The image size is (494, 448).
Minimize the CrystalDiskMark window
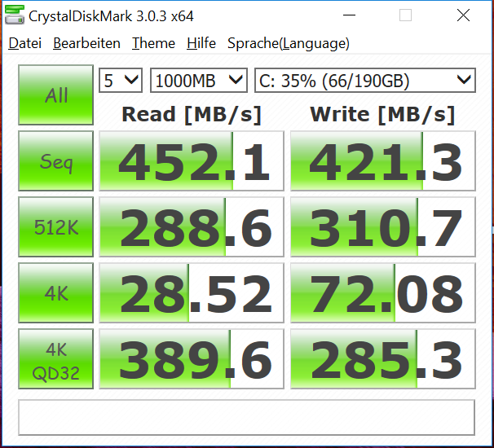tap(349, 15)
